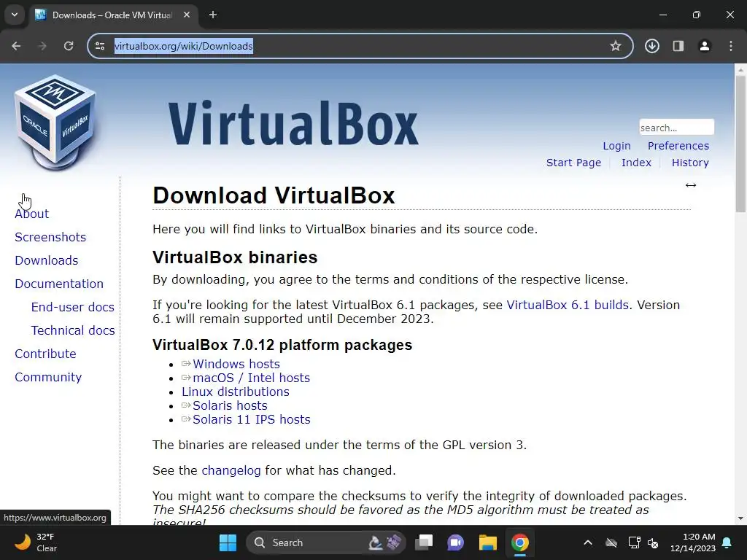Screen dimensions: 747x560
Task: Download Solaris hosts package
Action: point(230,405)
